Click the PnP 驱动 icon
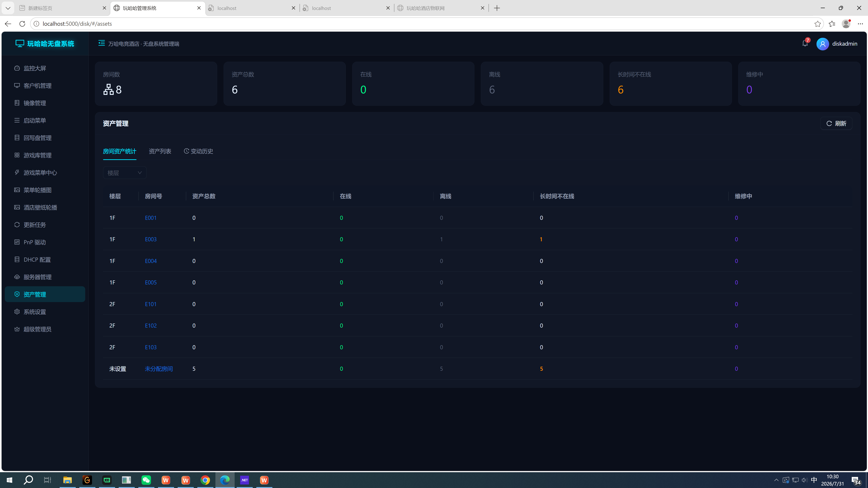The height and width of the screenshot is (488, 868). click(x=17, y=242)
